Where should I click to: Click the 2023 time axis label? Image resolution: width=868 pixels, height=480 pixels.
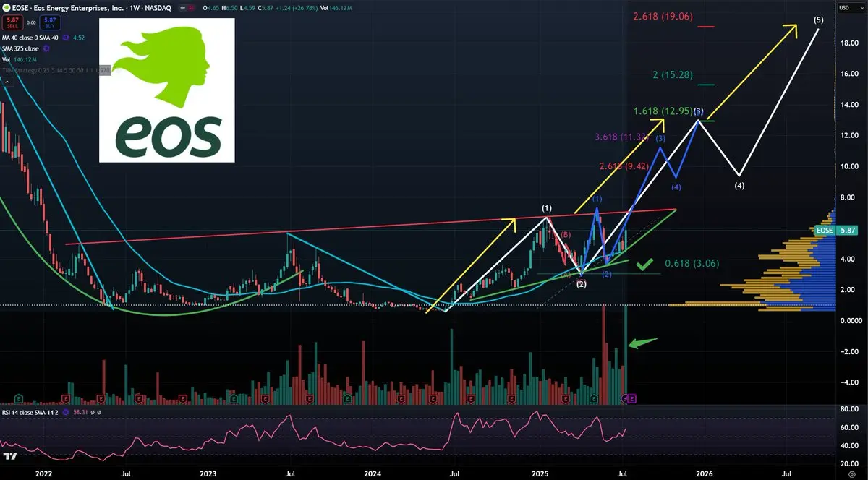208,474
